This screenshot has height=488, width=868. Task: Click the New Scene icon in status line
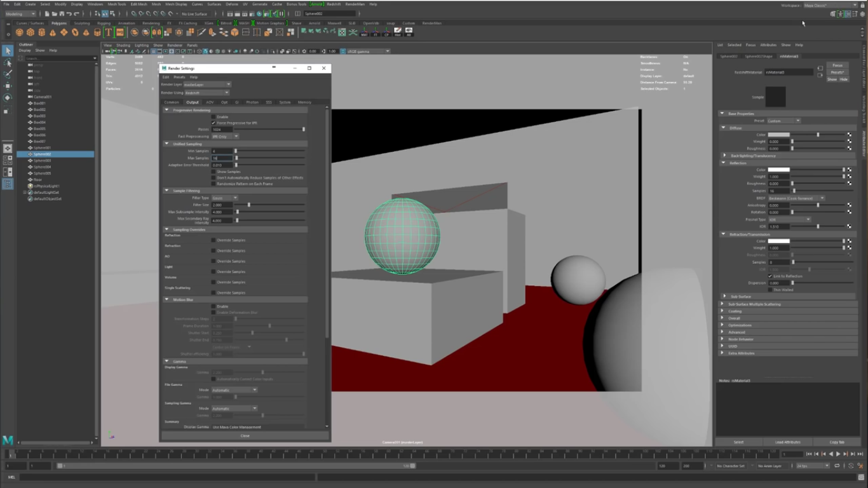point(47,14)
